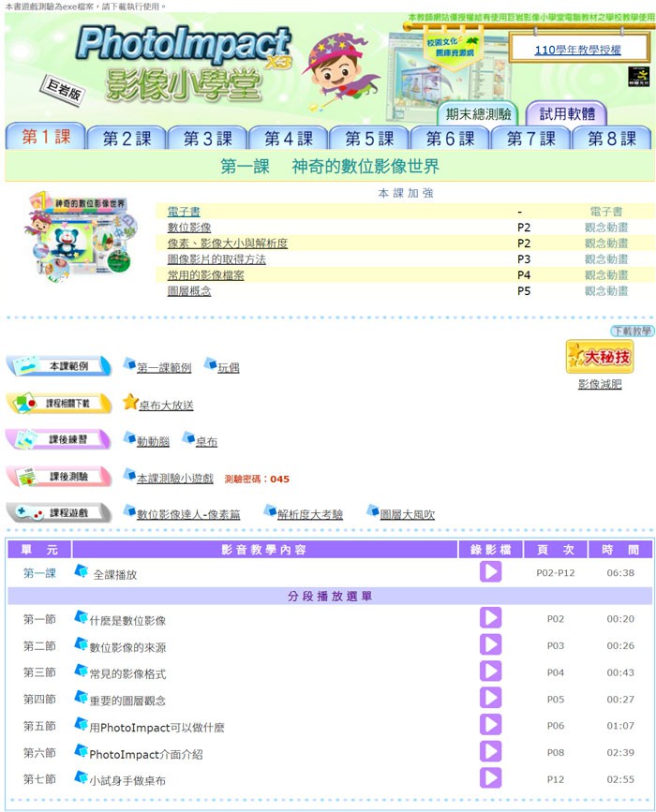Play recording for 什麼是數位影像
The width and height of the screenshot is (656, 812).
[490, 618]
